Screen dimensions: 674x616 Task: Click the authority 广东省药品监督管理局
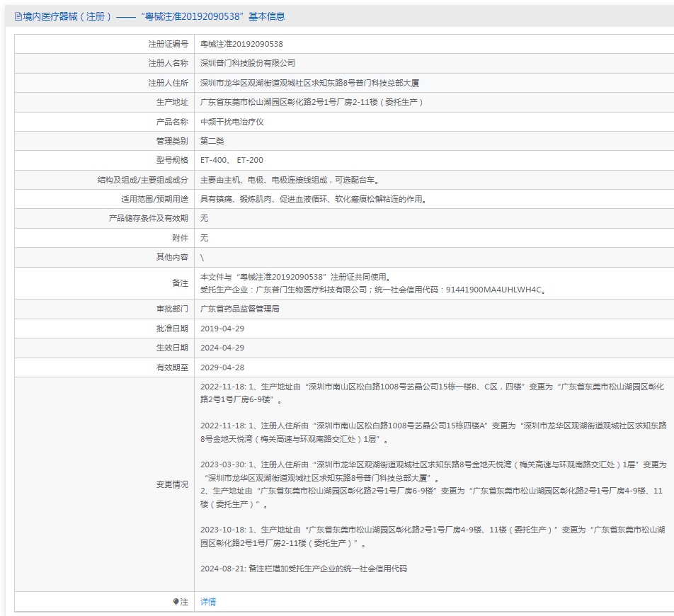pyautogui.click(x=240, y=309)
